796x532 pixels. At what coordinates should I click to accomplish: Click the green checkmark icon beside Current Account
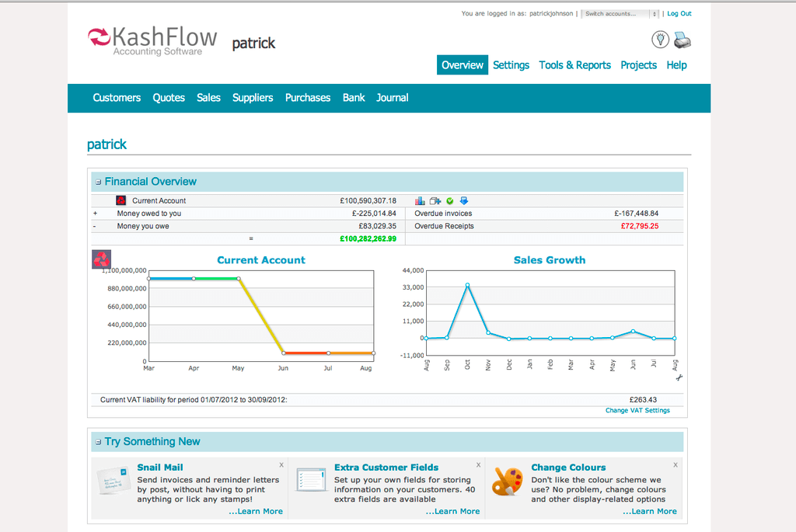449,201
